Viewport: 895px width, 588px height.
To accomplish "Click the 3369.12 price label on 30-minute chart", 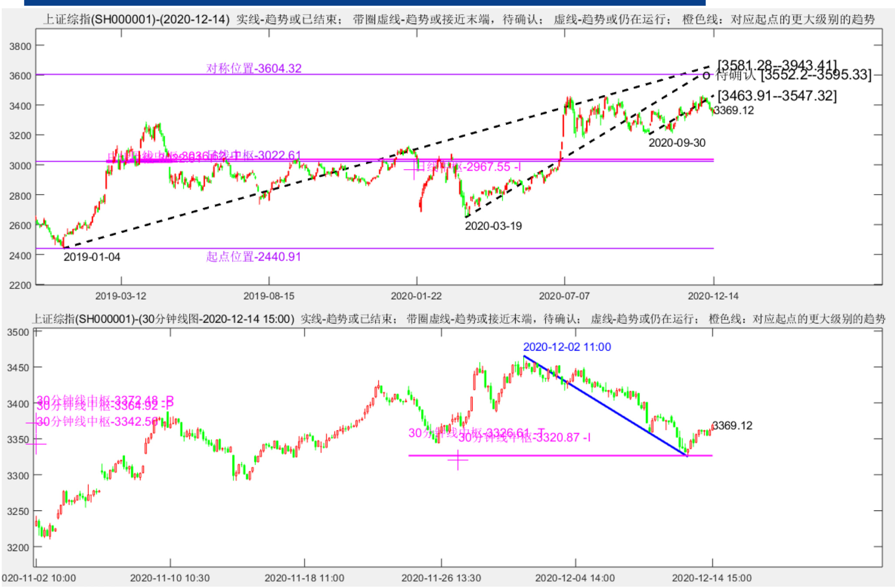I will pyautogui.click(x=733, y=426).
